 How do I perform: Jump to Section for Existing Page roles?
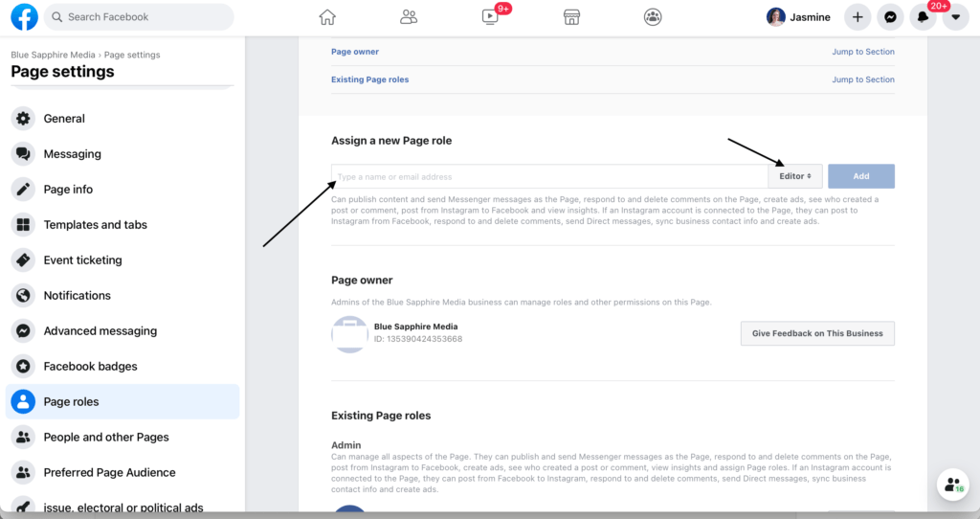click(863, 79)
